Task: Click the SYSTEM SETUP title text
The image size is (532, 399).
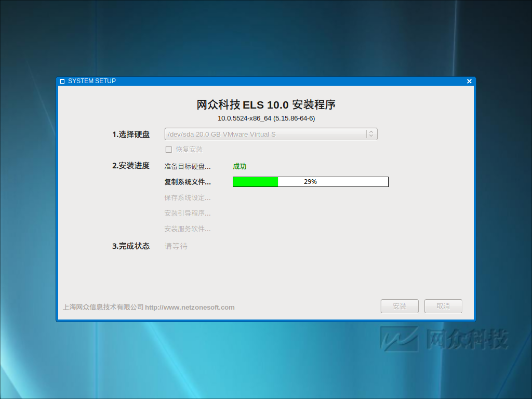Action: (92, 81)
